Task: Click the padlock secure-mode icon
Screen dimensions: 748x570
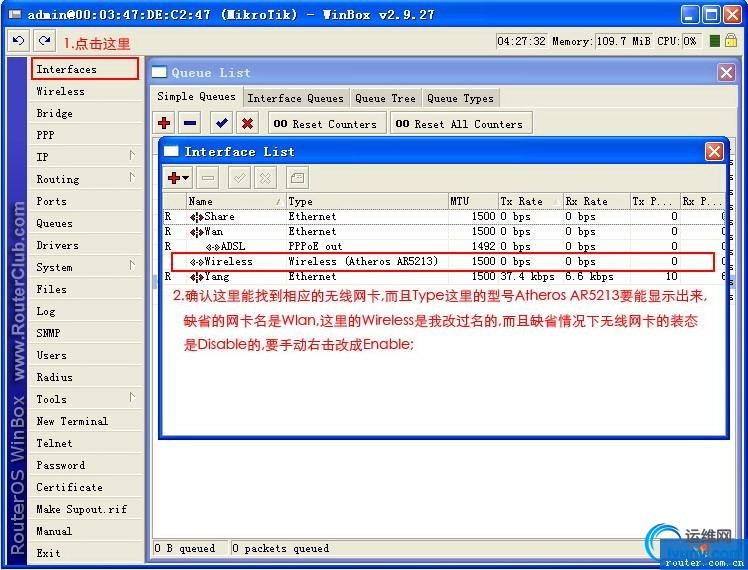Action: point(731,41)
